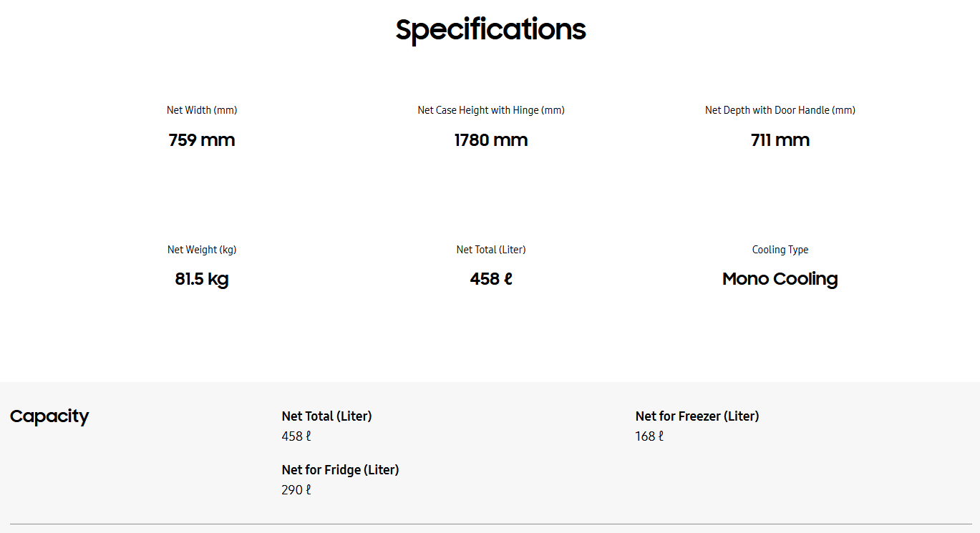
Task: Click the Net Weight (kg) label
Action: [202, 250]
